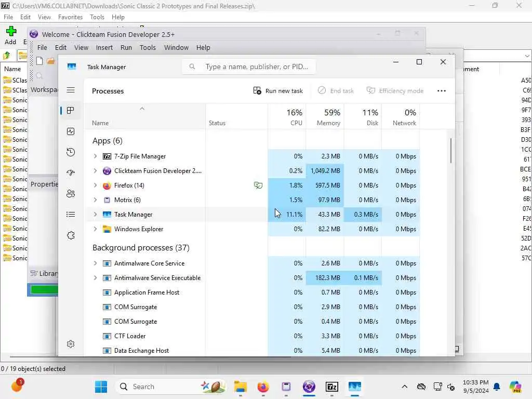Screen dimensions: 532x399
Task: Open 7-Zip Favorites menu
Action: 70,17
